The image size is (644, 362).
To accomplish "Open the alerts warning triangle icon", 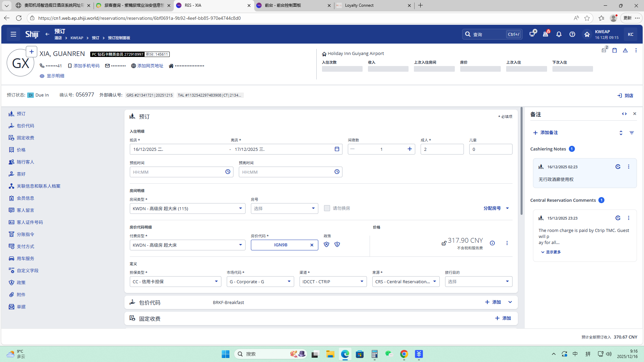I will tap(625, 50).
